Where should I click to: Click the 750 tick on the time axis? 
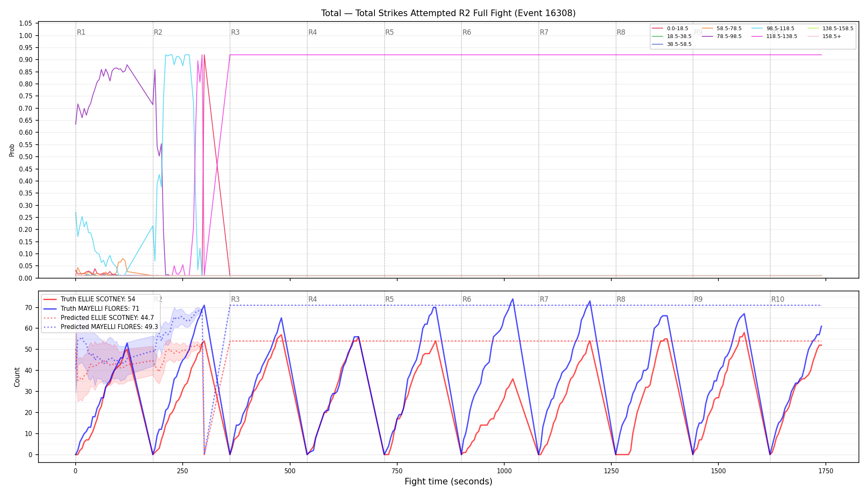pos(397,471)
